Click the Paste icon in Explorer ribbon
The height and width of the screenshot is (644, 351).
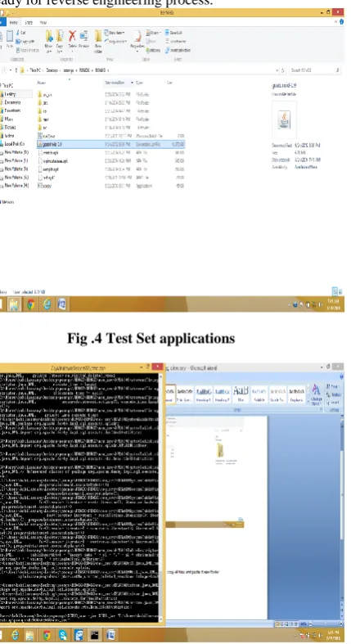10,38
